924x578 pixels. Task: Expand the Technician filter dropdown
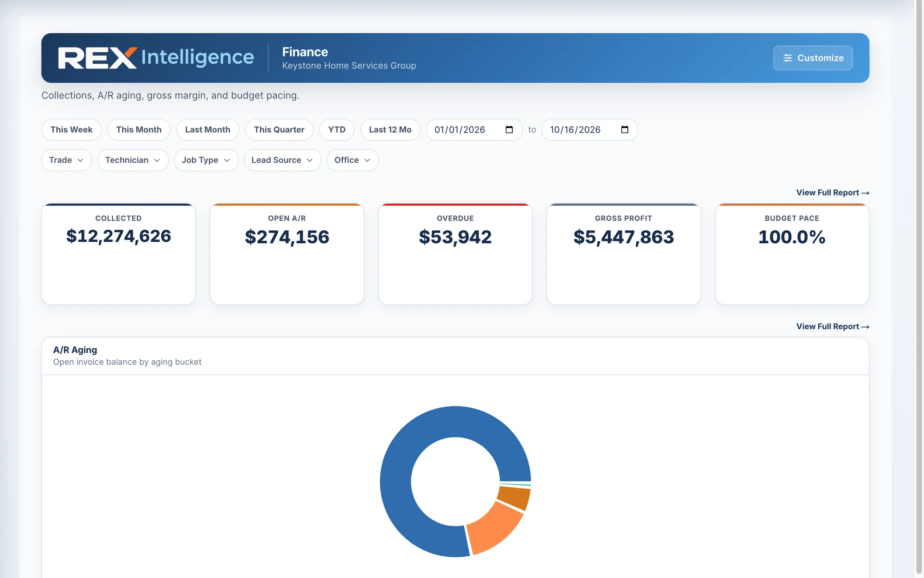[x=133, y=160]
